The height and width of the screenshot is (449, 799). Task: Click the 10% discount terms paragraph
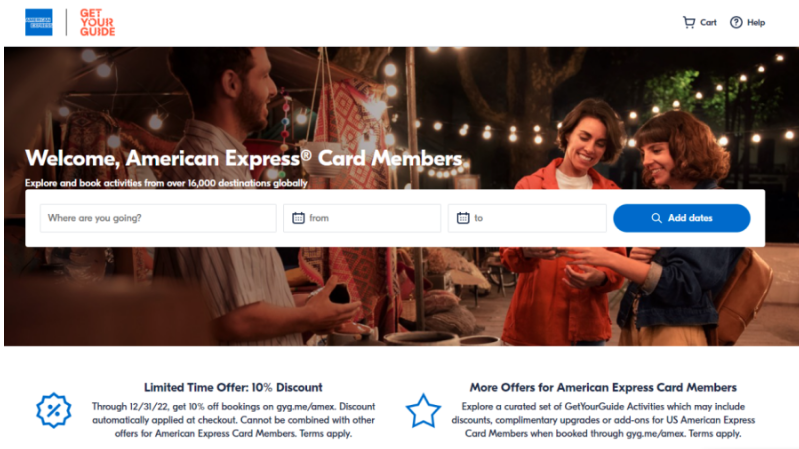[233, 420]
